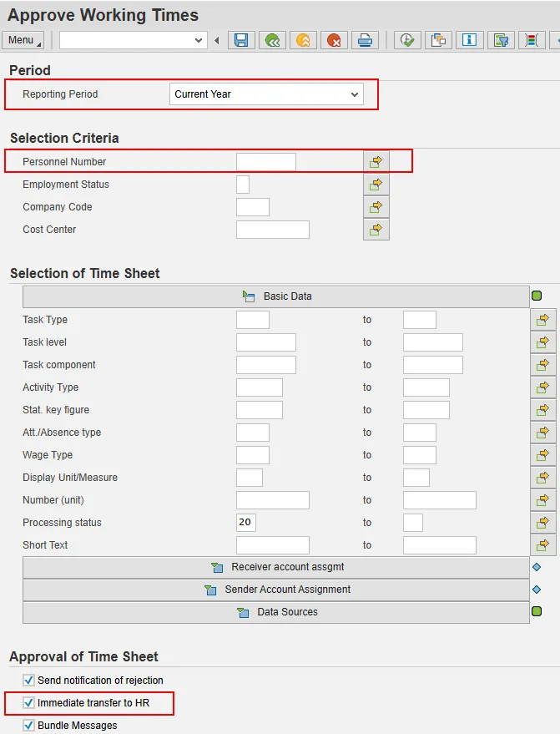Uncheck Send notification of rejection
This screenshot has width=560, height=734.
click(x=29, y=681)
